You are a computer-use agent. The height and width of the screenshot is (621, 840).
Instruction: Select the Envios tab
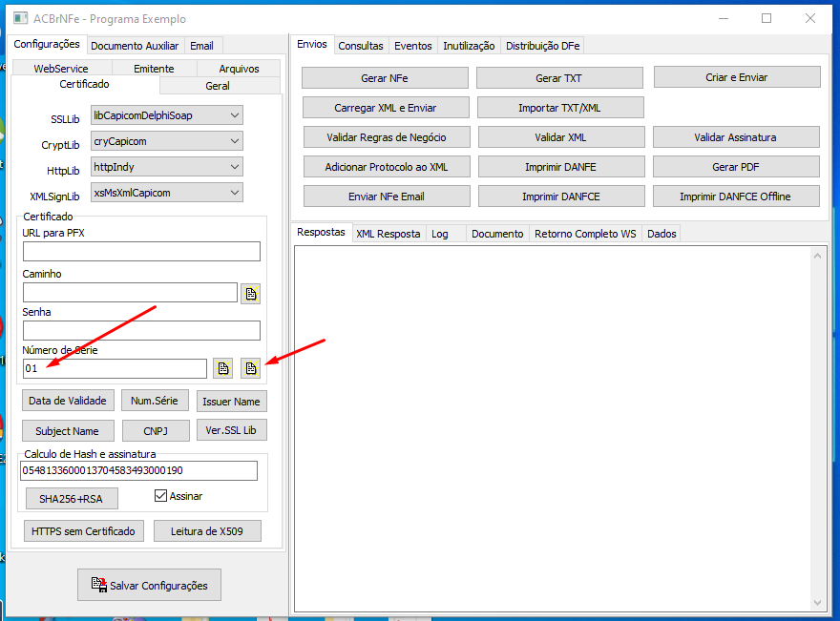pyautogui.click(x=312, y=45)
